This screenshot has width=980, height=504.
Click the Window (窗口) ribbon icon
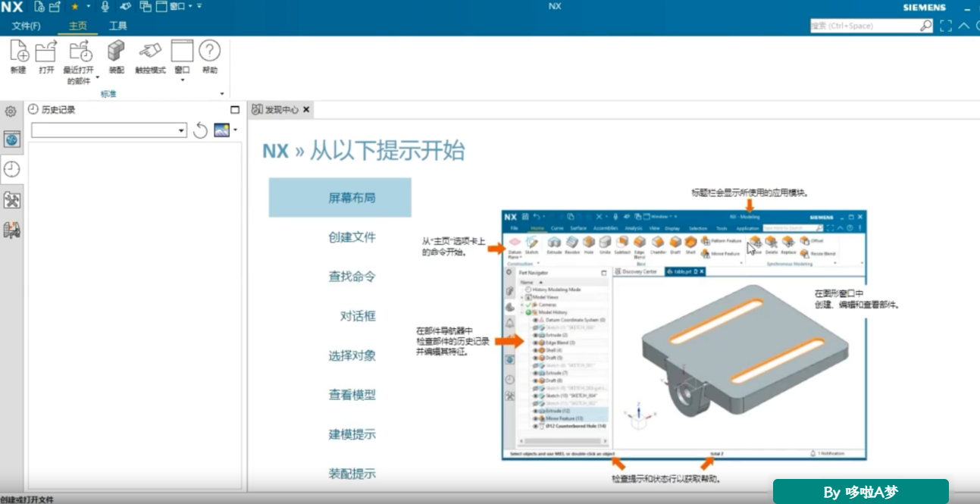coord(182,52)
